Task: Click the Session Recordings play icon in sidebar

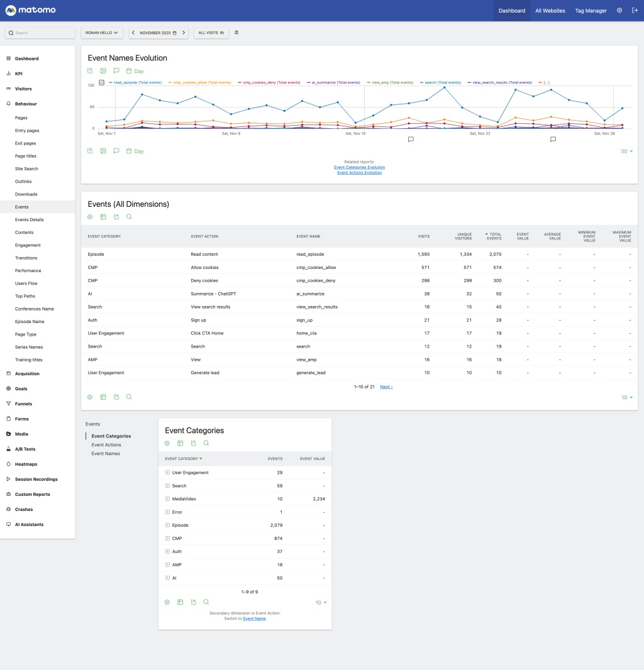Action: tap(8, 480)
